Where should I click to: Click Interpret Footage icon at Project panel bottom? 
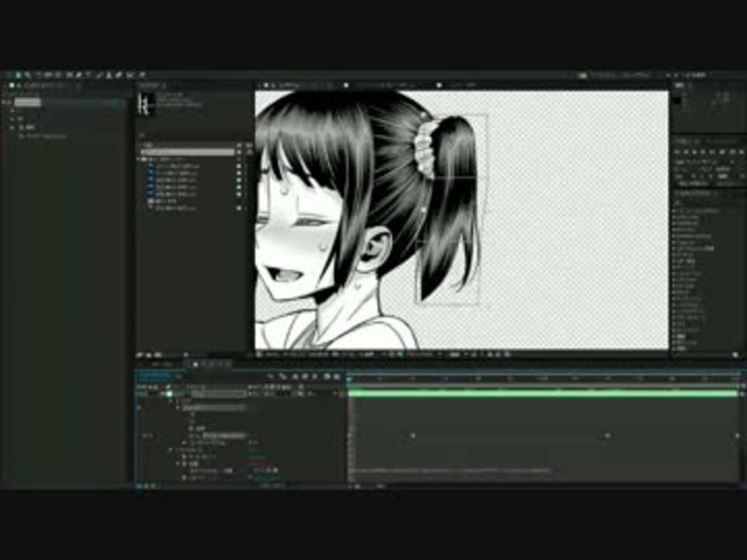coord(141,355)
